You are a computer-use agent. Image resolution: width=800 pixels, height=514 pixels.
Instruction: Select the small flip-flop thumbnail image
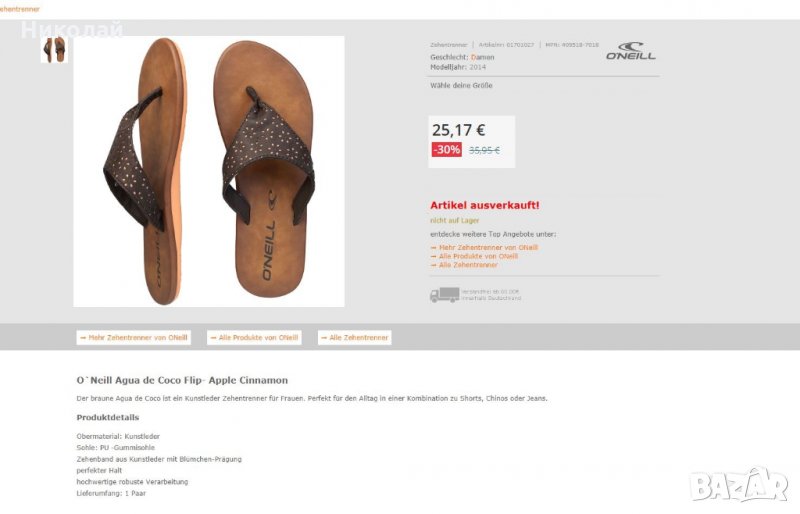(54, 49)
